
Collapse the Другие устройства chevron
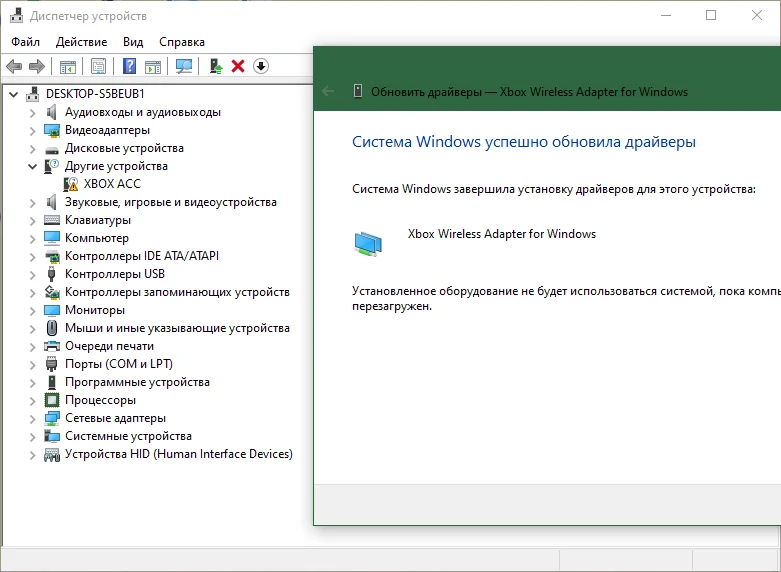click(x=32, y=166)
